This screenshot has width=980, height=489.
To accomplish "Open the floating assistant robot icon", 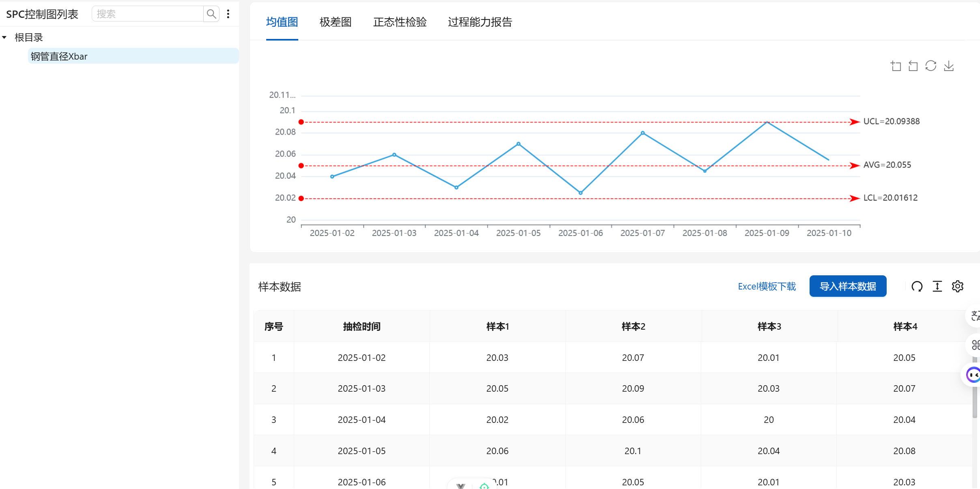I will (973, 375).
